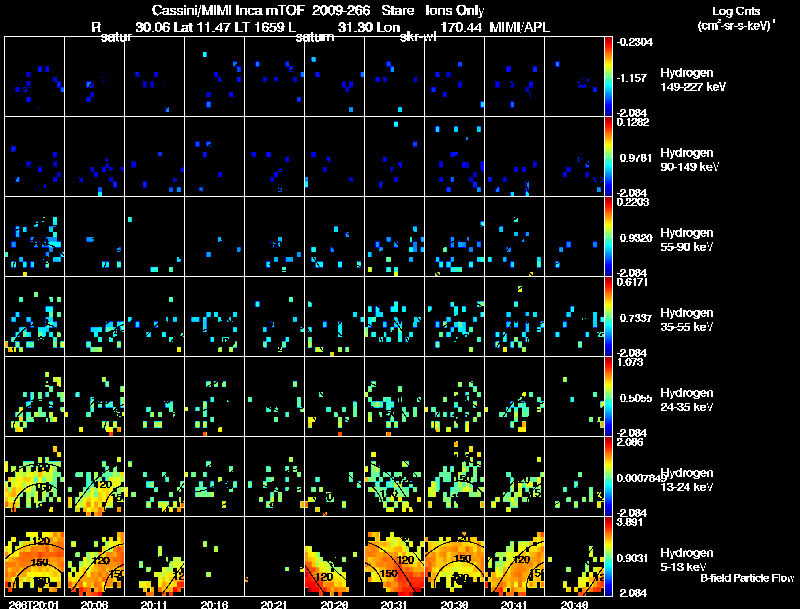Click the 'Hydrogen 13-24 keV' row label
Image resolution: width=800 pixels, height=609 pixels.
click(x=687, y=480)
